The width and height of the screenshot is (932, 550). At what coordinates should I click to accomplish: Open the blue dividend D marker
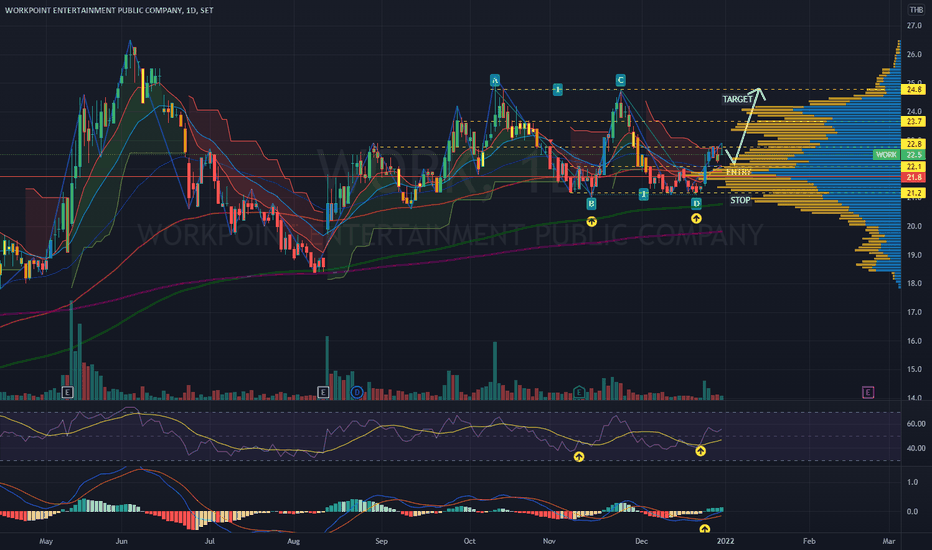(x=357, y=392)
